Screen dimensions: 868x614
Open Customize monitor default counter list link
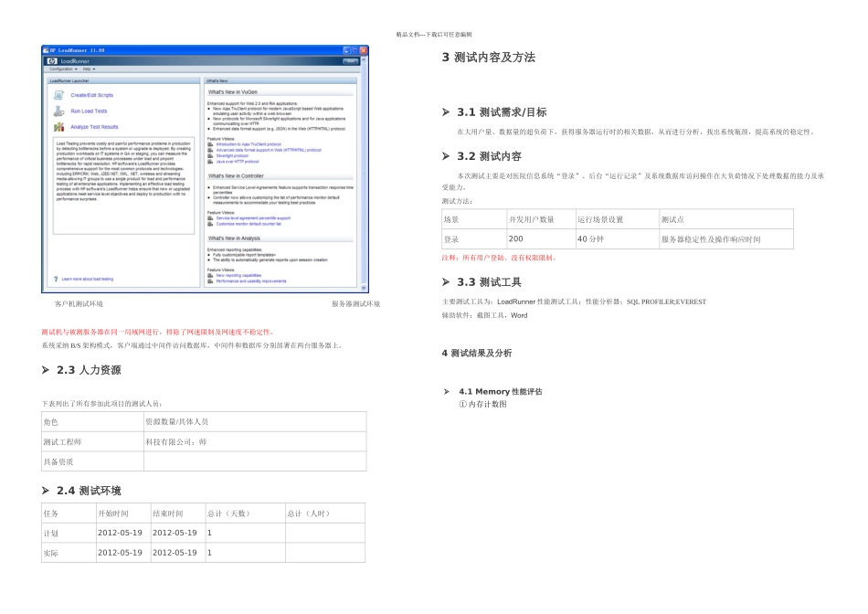click(249, 224)
